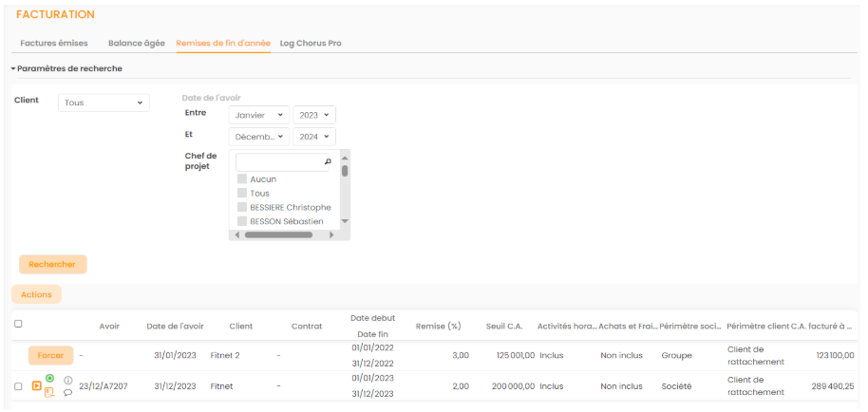Toggle the select-all checkbox in table header
This screenshot has width=868, height=412.
click(x=18, y=324)
